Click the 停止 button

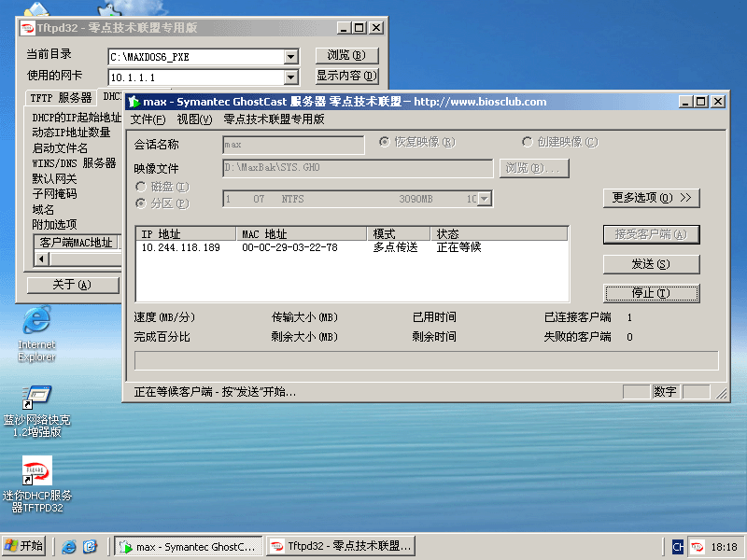[651, 293]
